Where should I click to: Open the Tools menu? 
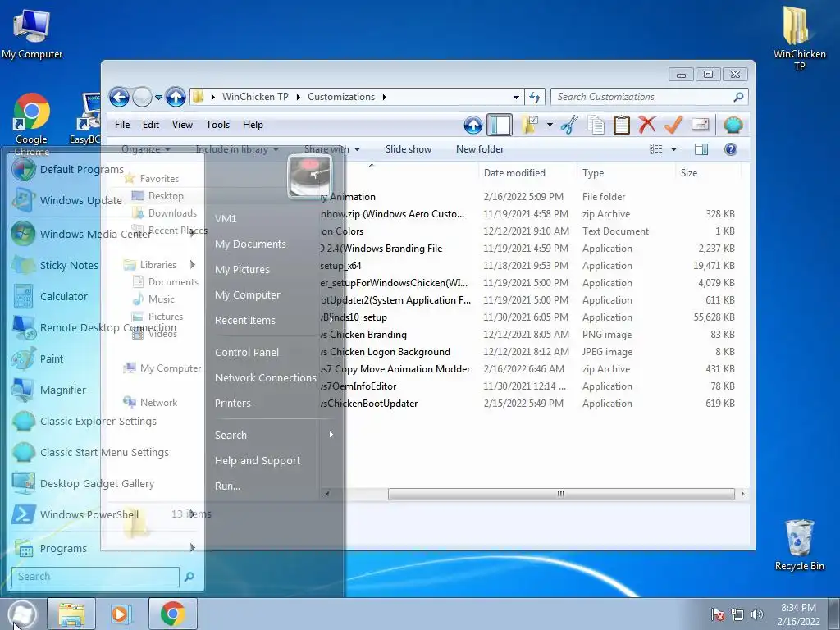click(217, 125)
